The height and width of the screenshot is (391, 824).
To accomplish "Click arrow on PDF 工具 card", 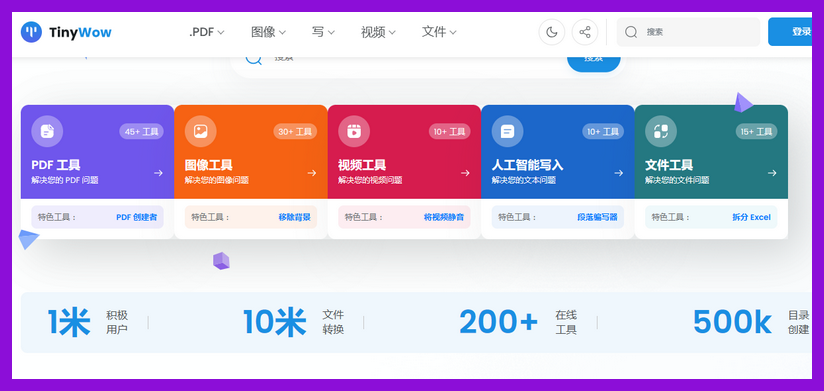I will (158, 173).
